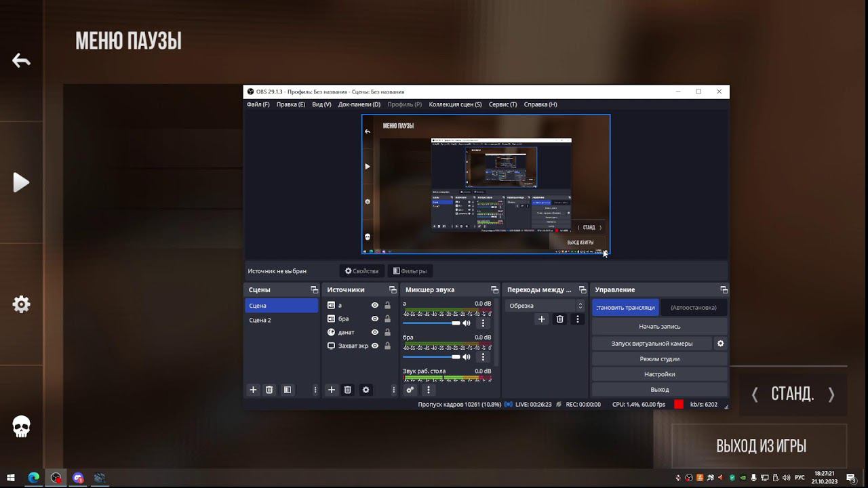Hide the source 'а' with its eye icon
Image resolution: width=868 pixels, height=488 pixels.
(374, 306)
